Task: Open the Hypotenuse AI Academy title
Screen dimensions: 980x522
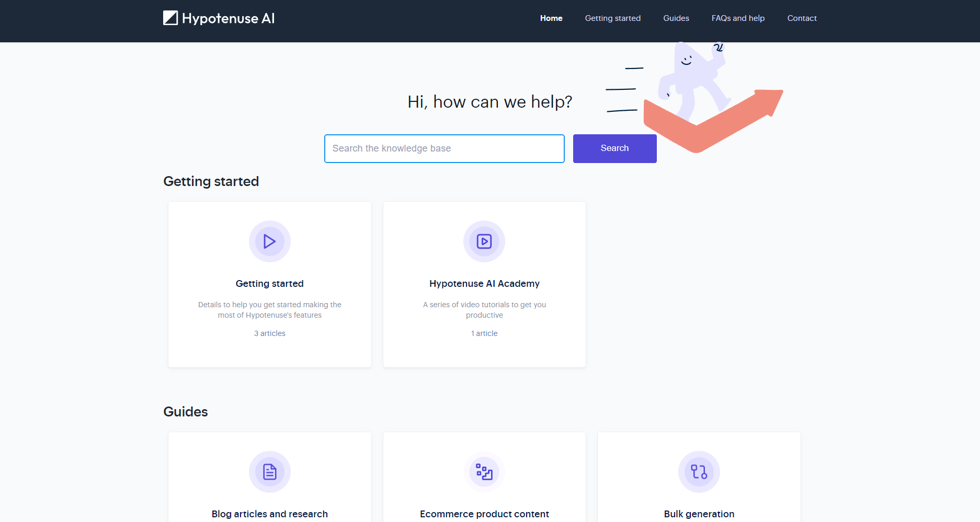Action: point(484,284)
